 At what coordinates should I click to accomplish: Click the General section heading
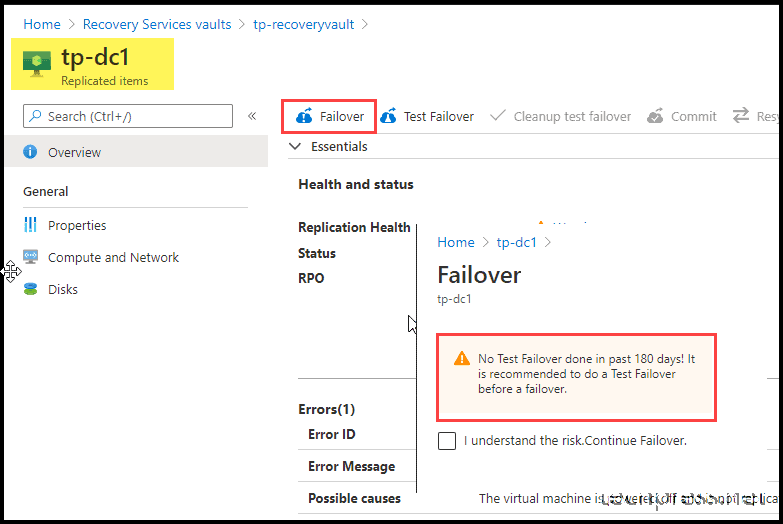click(45, 191)
